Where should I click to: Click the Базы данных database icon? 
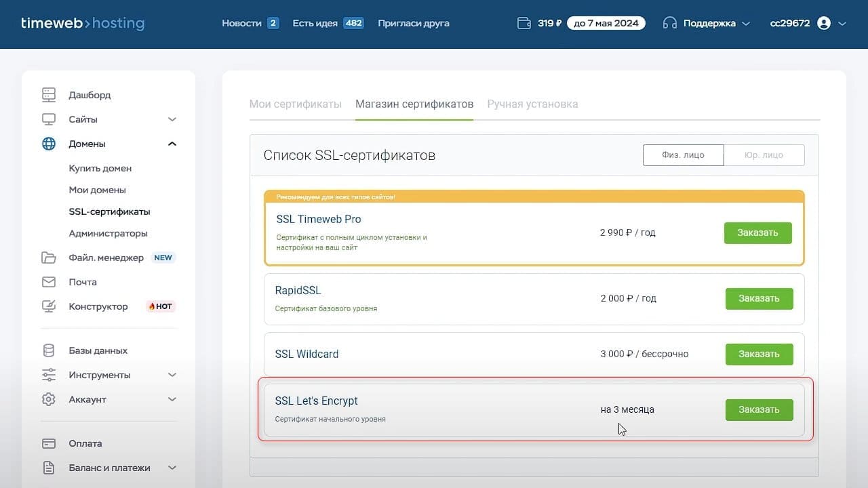49,350
